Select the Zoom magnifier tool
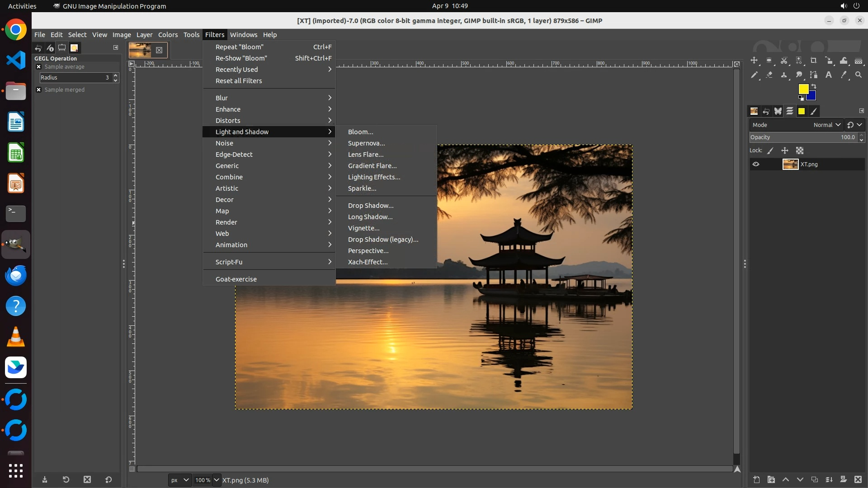The height and width of the screenshot is (488, 868). click(x=858, y=75)
